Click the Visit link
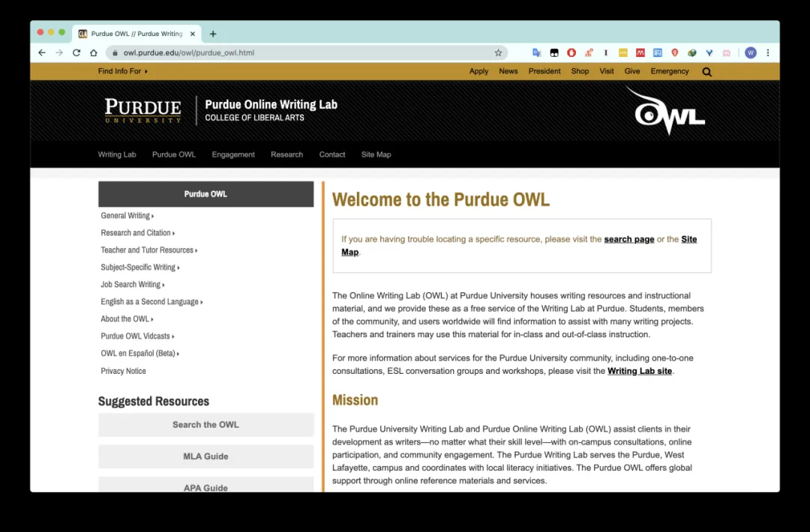 (x=607, y=71)
